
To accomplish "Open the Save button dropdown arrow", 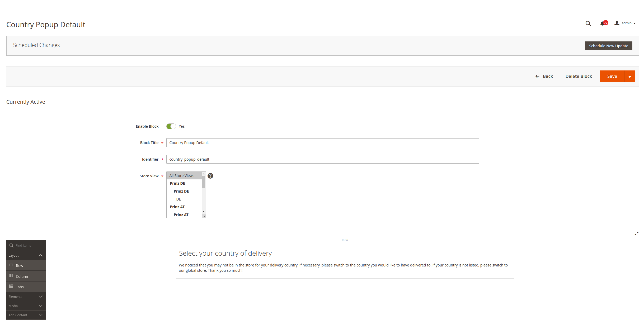I will 630,77.
